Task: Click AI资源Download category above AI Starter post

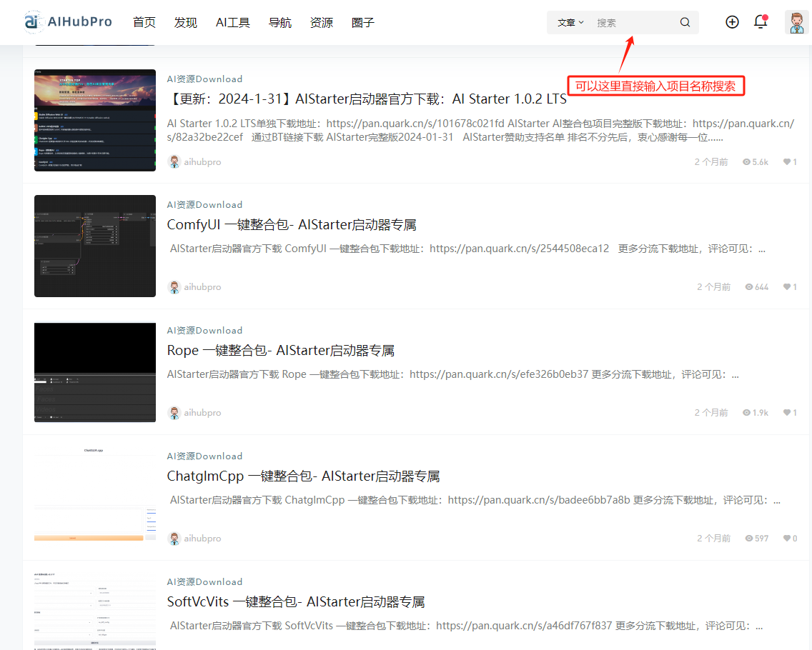Action: (204, 79)
